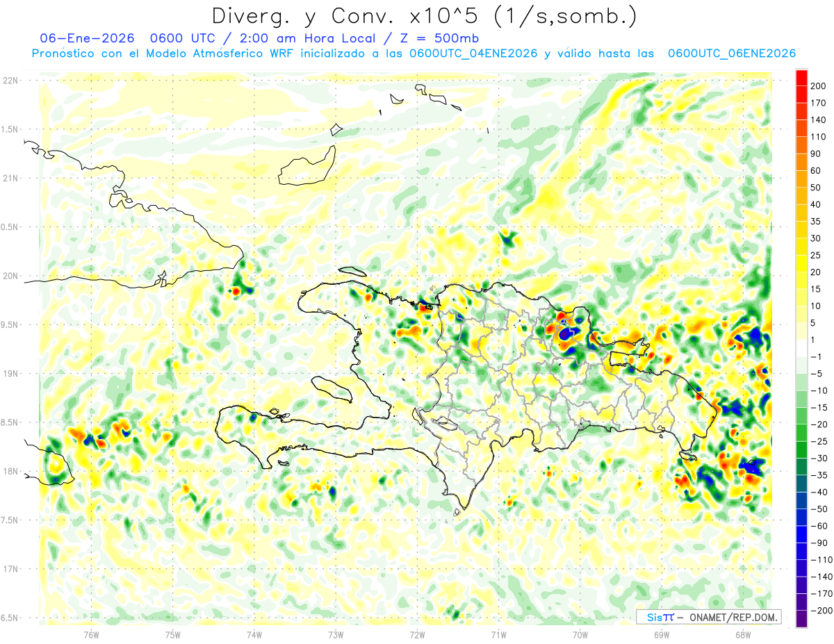
Task: Click the positive 90 color bar label
Action: (x=816, y=154)
